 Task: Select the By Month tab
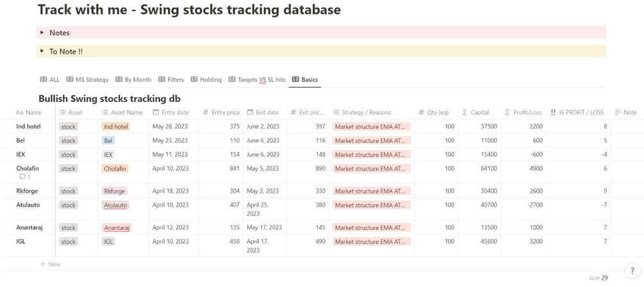click(x=133, y=79)
